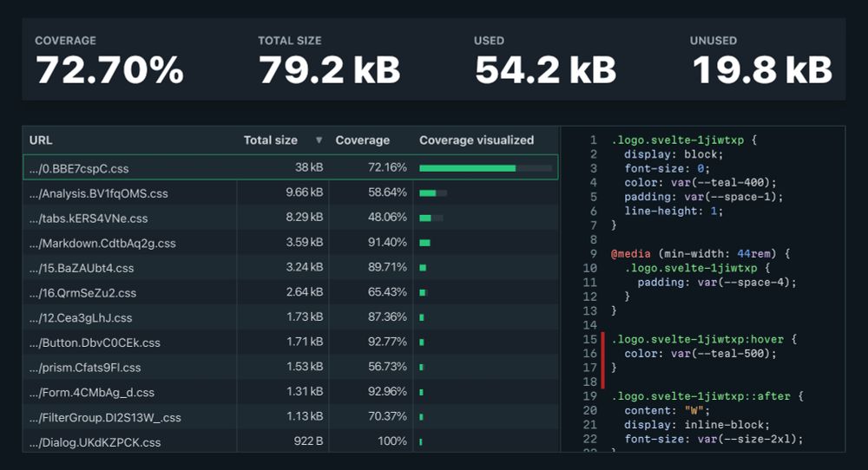The height and width of the screenshot is (470, 868).
Task: Select the .../Button.DbvC0CEk.css file
Action: (95, 343)
